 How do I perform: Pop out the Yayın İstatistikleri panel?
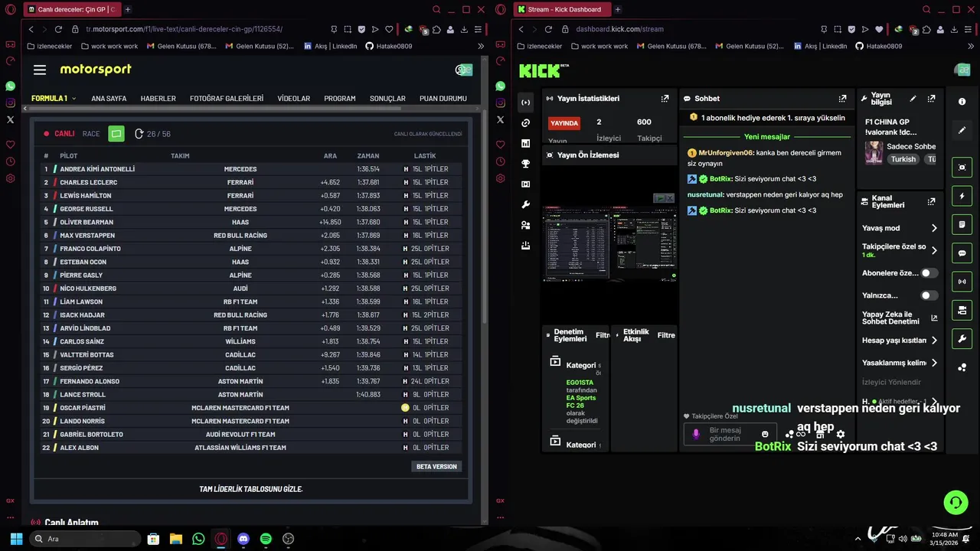tap(665, 99)
